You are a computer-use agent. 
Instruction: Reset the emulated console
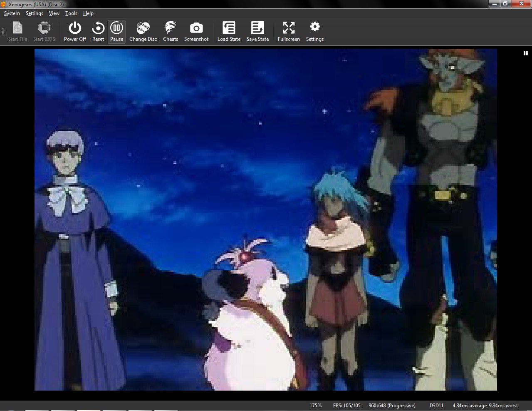point(98,32)
